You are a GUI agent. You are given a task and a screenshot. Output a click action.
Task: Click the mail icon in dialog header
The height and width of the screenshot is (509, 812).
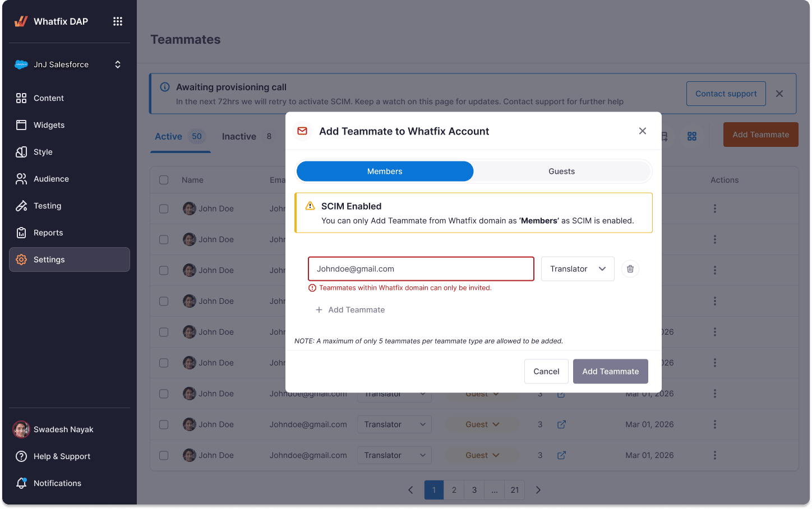coord(302,131)
